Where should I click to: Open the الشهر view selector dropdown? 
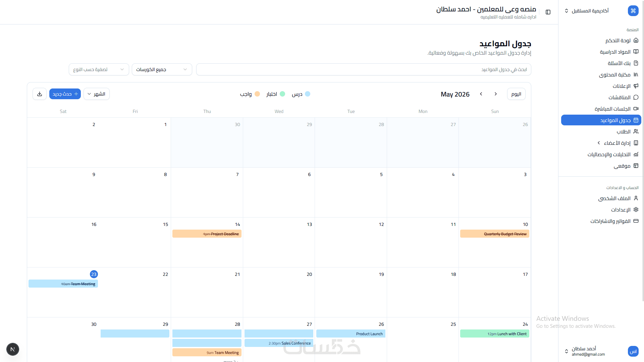[x=97, y=94]
